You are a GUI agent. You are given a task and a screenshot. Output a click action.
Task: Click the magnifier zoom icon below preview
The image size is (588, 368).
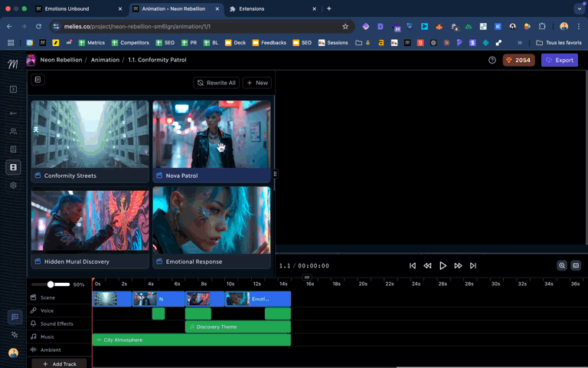tap(562, 265)
